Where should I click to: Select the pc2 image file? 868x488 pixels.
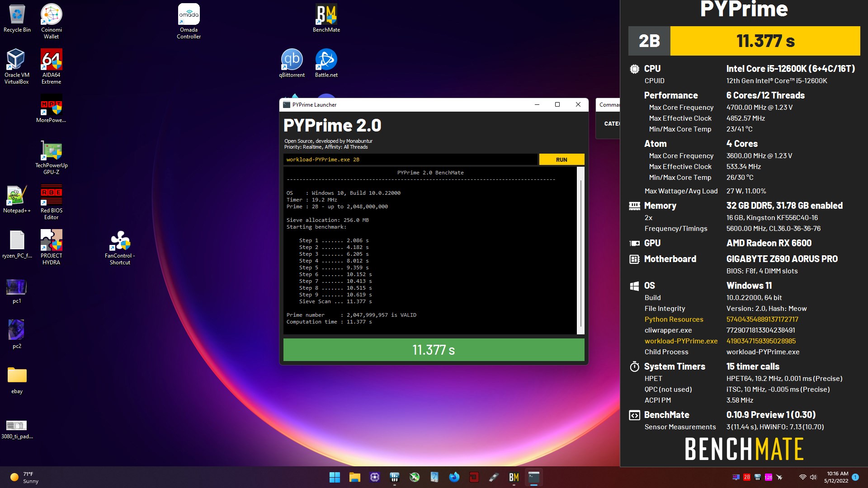tap(17, 334)
